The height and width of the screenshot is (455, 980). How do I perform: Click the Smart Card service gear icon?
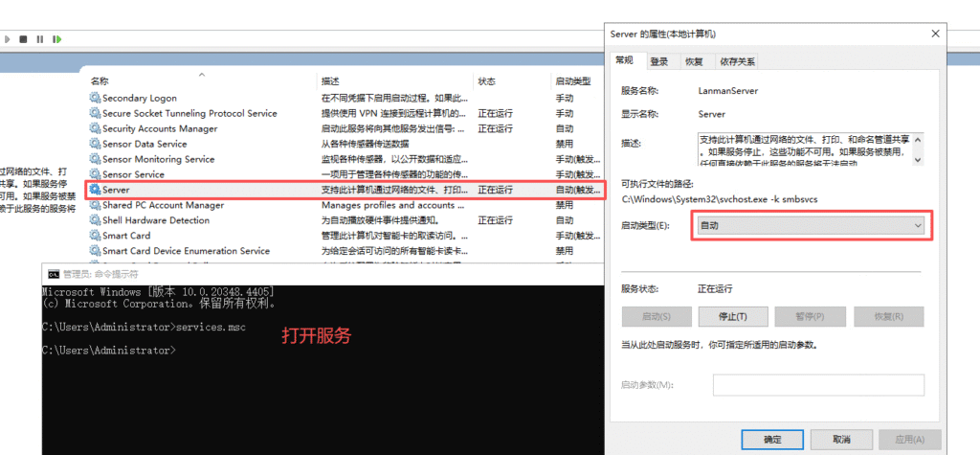pyautogui.click(x=95, y=236)
